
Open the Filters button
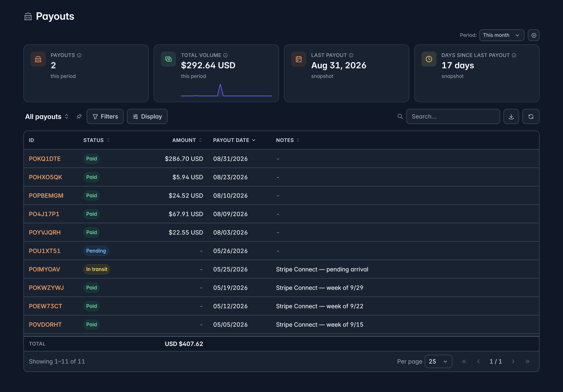(x=105, y=116)
